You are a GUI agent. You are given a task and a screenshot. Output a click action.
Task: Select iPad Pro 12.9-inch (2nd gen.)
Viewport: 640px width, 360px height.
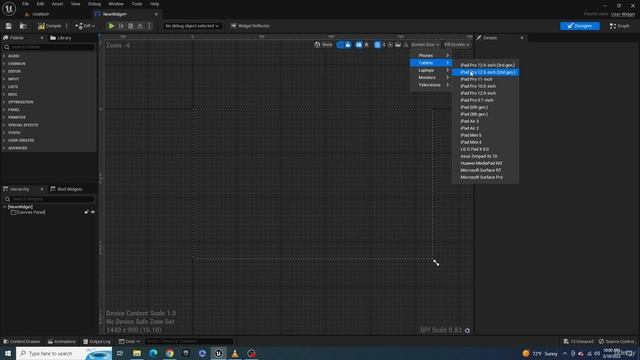[485, 72]
